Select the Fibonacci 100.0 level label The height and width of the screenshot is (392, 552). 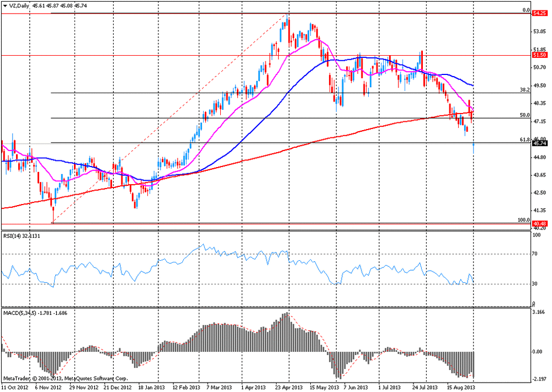click(524, 220)
